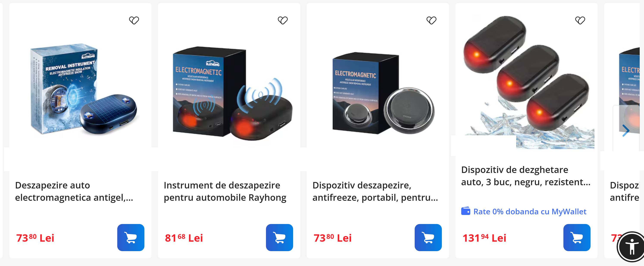Open Dispozitiv de dezghetare auto 3 buc title

(526, 176)
